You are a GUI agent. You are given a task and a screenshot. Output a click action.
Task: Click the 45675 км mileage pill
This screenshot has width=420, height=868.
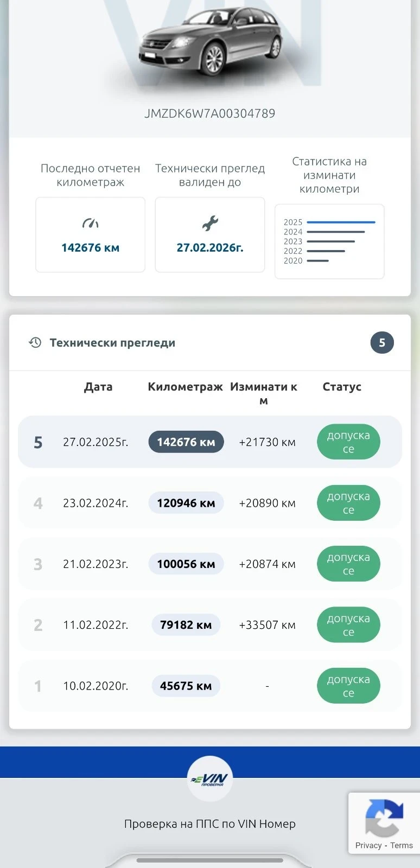[186, 686]
